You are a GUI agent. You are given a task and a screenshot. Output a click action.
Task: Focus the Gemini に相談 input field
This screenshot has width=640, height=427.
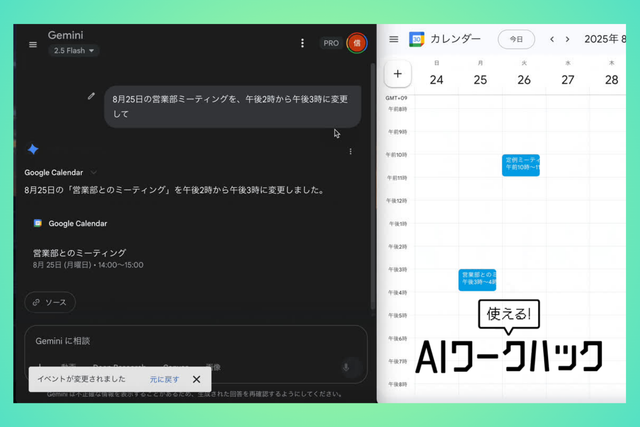point(180,341)
